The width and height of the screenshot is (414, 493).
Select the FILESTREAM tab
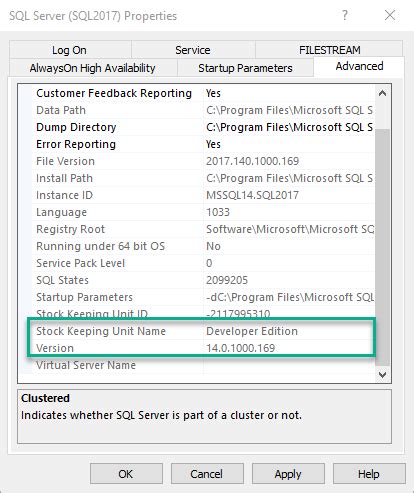(x=329, y=50)
